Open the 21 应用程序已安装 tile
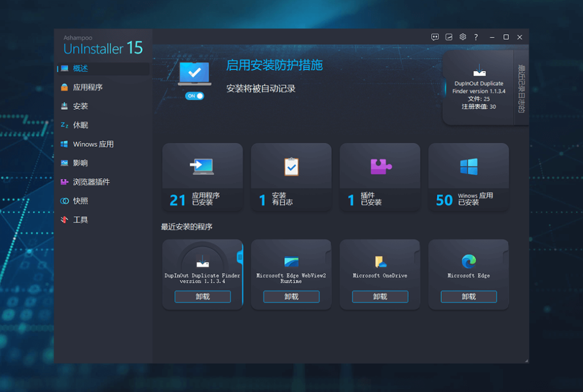This screenshot has height=392, width=583. tap(203, 178)
